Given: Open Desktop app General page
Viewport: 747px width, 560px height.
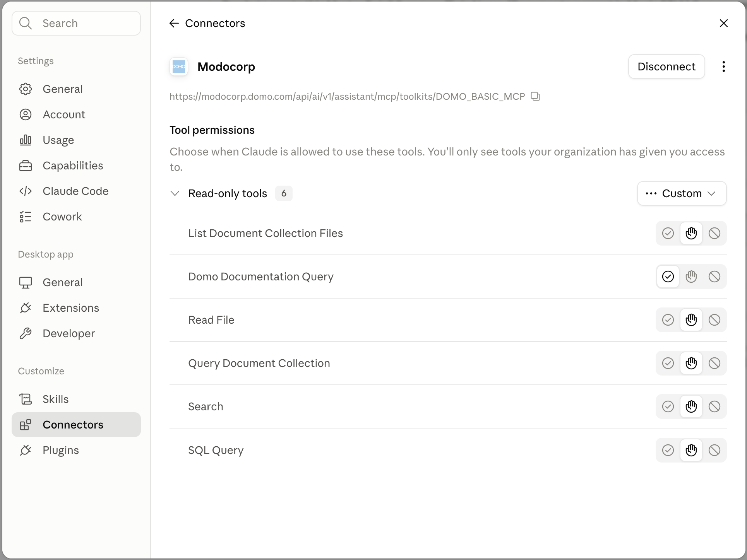Looking at the screenshot, I should click(76, 282).
